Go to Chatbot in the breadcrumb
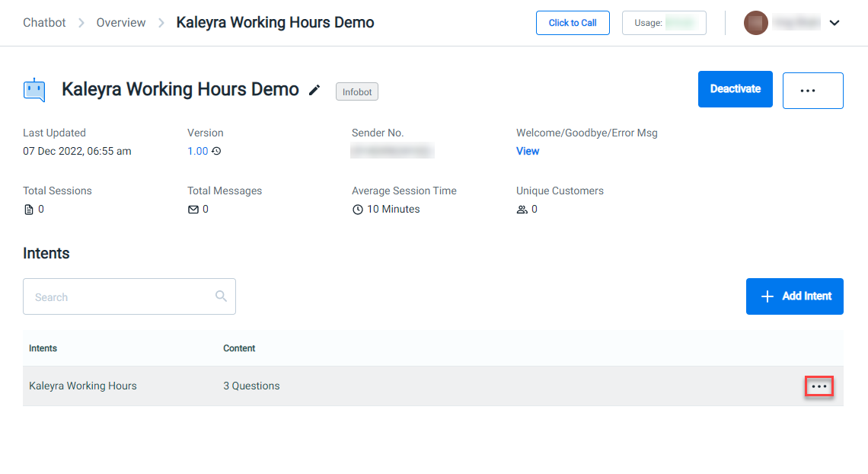The width and height of the screenshot is (868, 474). [44, 23]
